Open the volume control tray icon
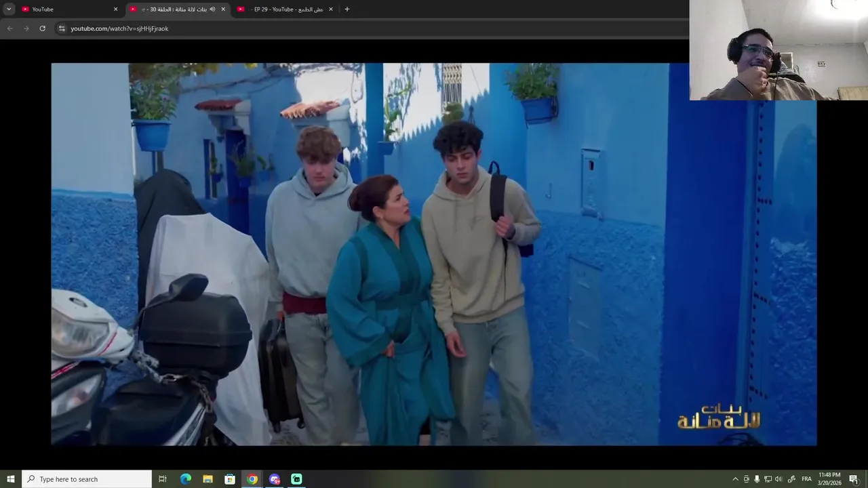Screen dimensions: 868x488 coord(778,479)
